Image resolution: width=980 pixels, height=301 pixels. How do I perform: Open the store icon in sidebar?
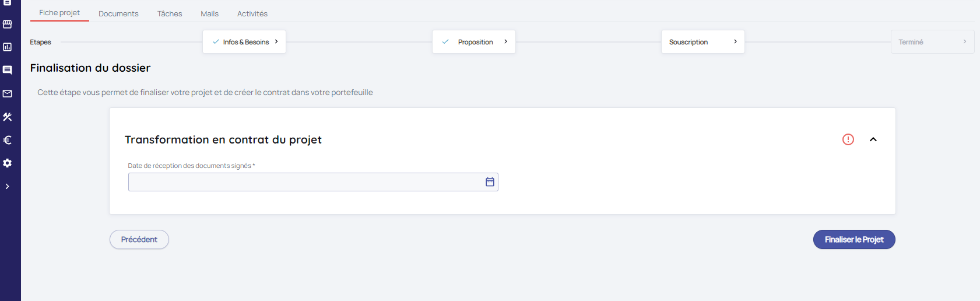tap(8, 24)
